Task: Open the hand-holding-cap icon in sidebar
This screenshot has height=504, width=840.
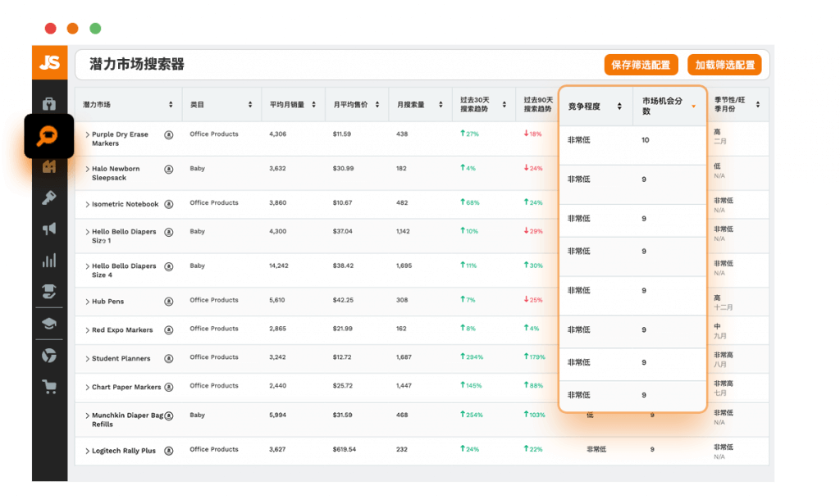Action: coord(49,292)
